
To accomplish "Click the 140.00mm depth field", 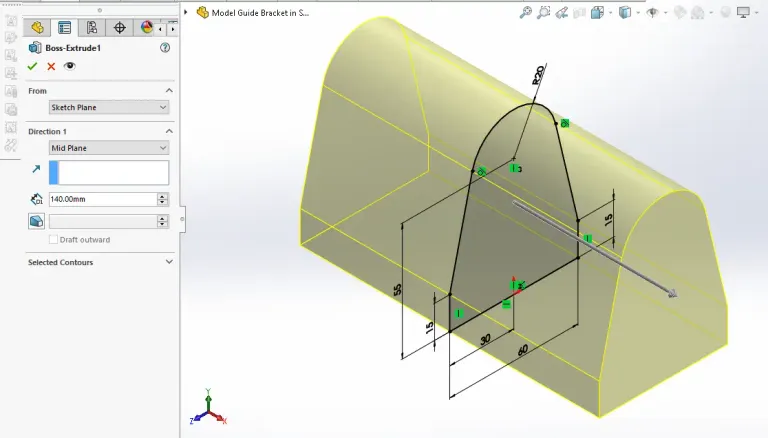I will coord(102,199).
